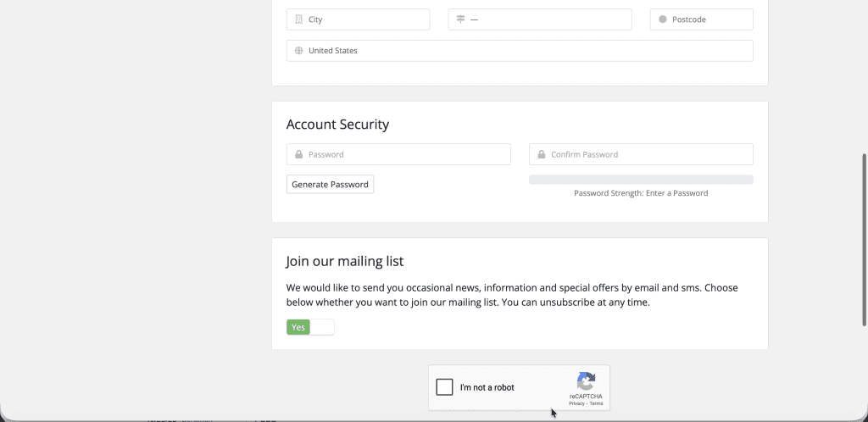Open the reCAPTCHA Privacy link

point(576,403)
